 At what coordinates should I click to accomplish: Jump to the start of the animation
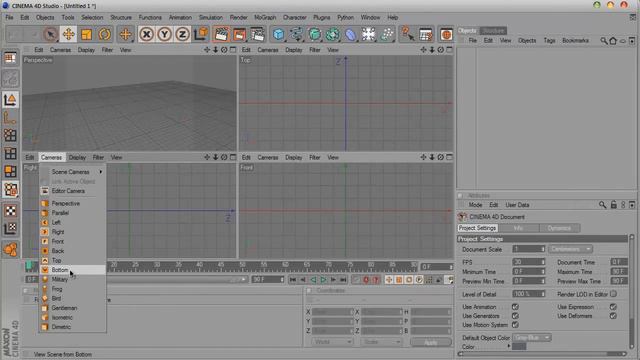click(x=293, y=280)
